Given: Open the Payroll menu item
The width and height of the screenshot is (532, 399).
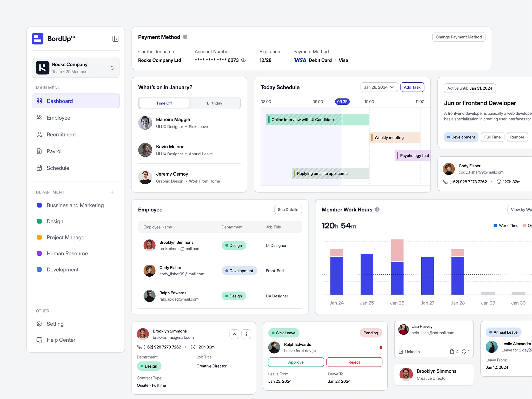Looking at the screenshot, I should coord(55,151).
